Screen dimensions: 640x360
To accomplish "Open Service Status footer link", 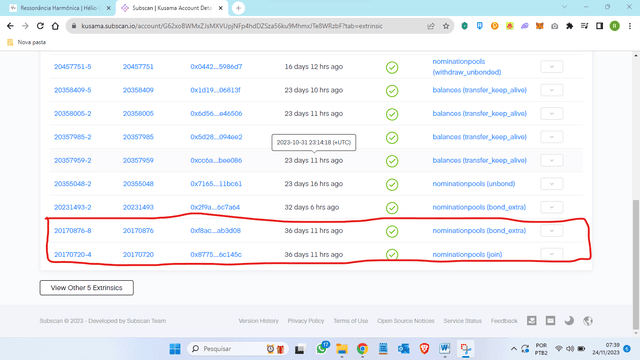I will click(462, 321).
